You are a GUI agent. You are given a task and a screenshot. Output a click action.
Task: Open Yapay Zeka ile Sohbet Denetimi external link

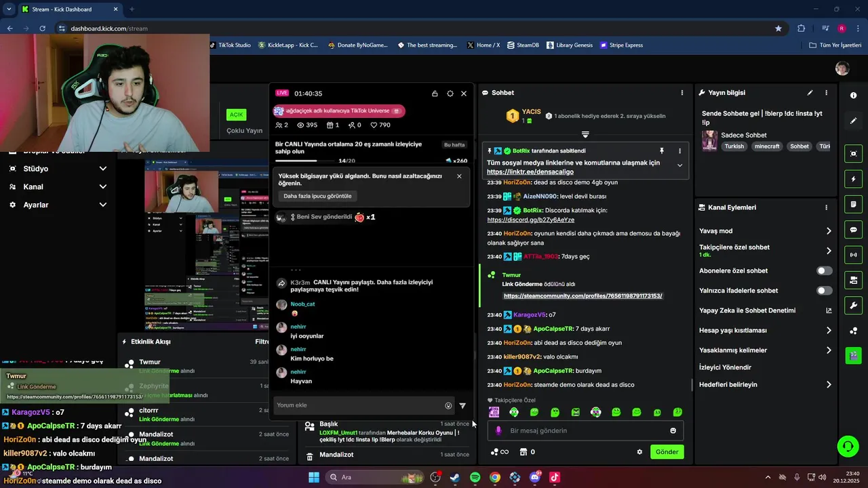828,310
